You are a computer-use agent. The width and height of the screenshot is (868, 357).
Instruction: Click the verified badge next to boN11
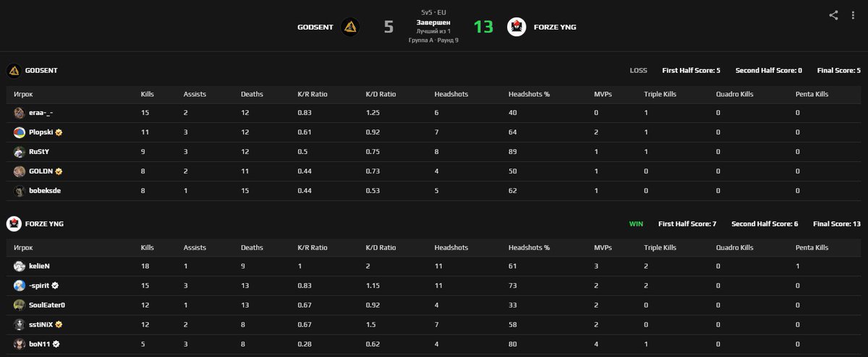[56, 344]
